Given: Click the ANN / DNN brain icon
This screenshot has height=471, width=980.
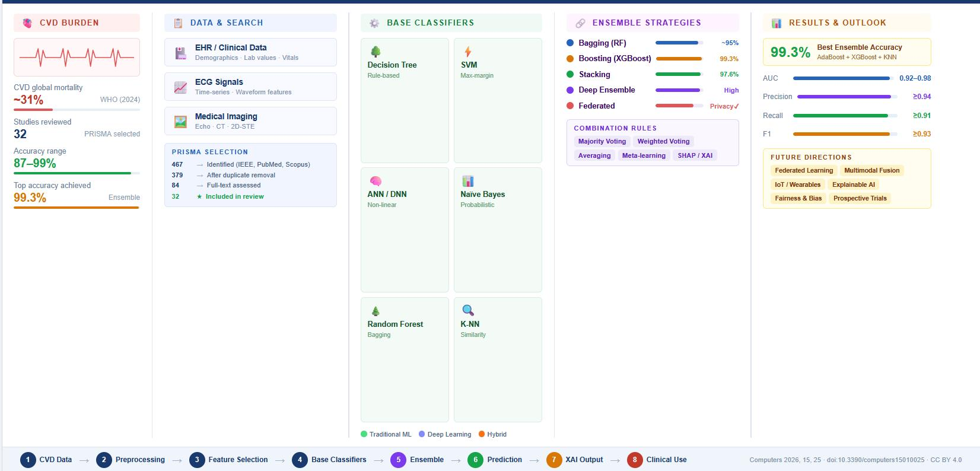Looking at the screenshot, I should click(x=376, y=181).
